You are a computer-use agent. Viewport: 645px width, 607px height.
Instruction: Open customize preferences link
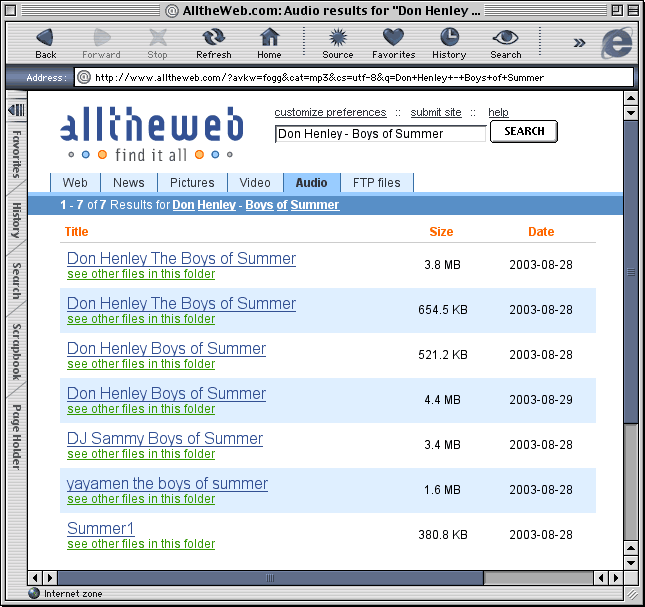(330, 112)
